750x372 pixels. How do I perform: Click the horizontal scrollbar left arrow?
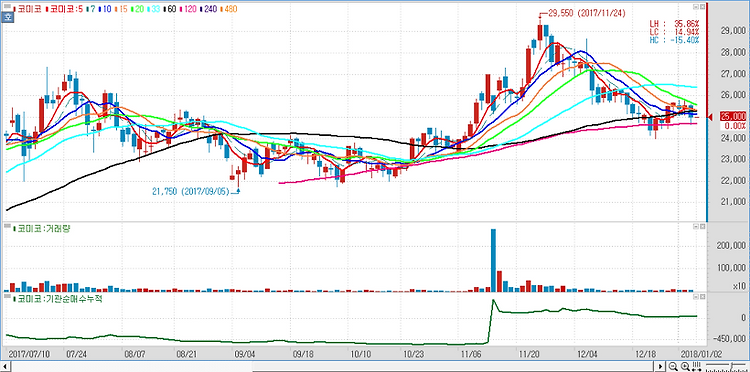4,367
